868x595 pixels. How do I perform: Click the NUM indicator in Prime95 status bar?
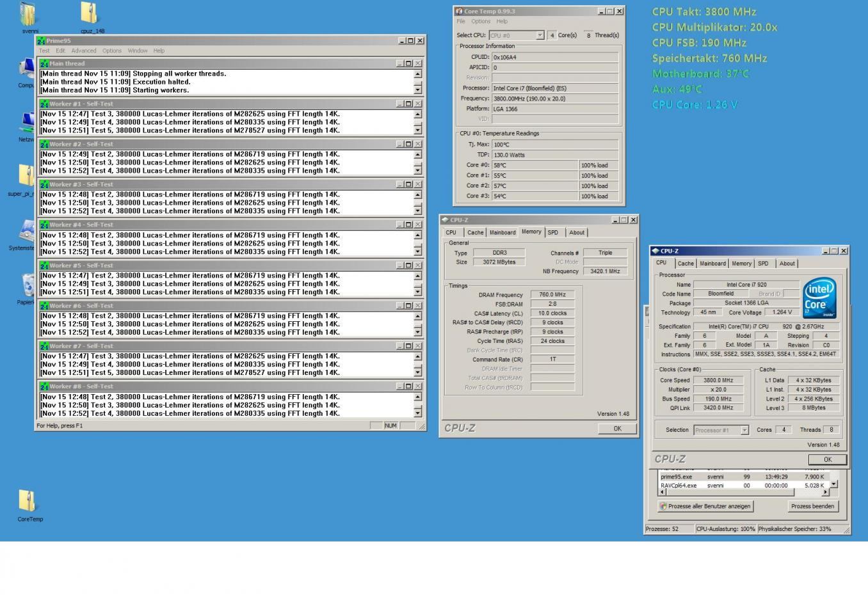coord(390,425)
